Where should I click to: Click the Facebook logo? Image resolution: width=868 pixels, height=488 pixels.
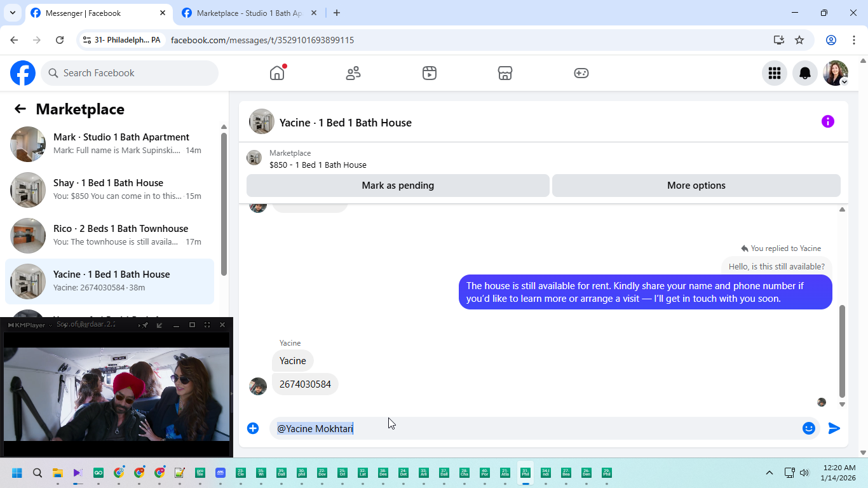(23, 73)
